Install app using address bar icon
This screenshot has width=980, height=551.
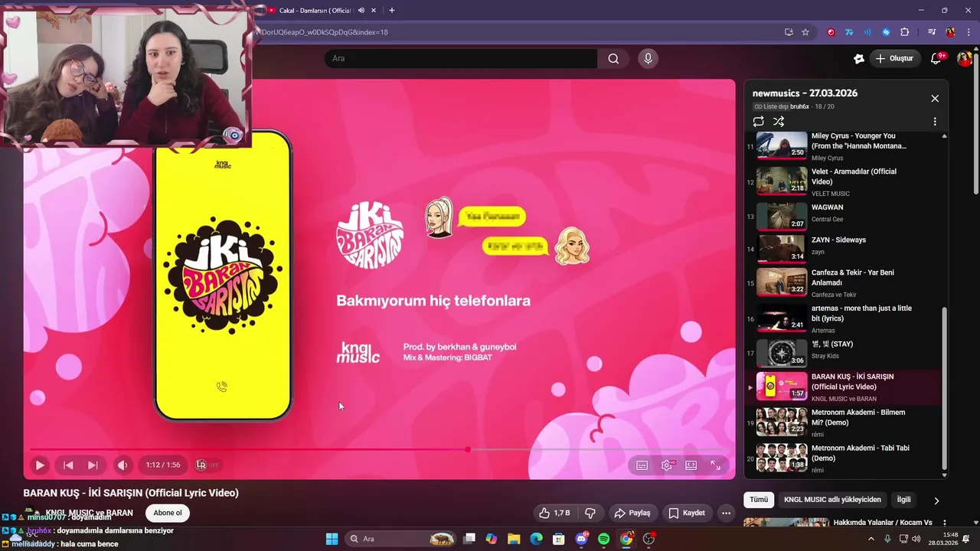pyautogui.click(x=789, y=32)
